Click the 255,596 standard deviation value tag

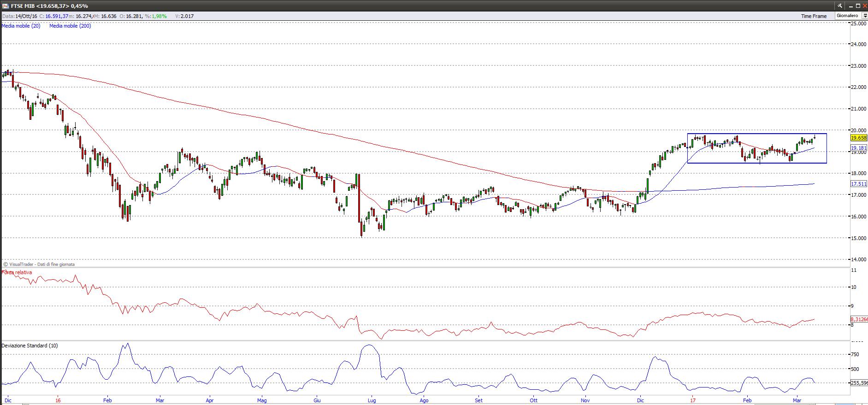click(x=859, y=383)
